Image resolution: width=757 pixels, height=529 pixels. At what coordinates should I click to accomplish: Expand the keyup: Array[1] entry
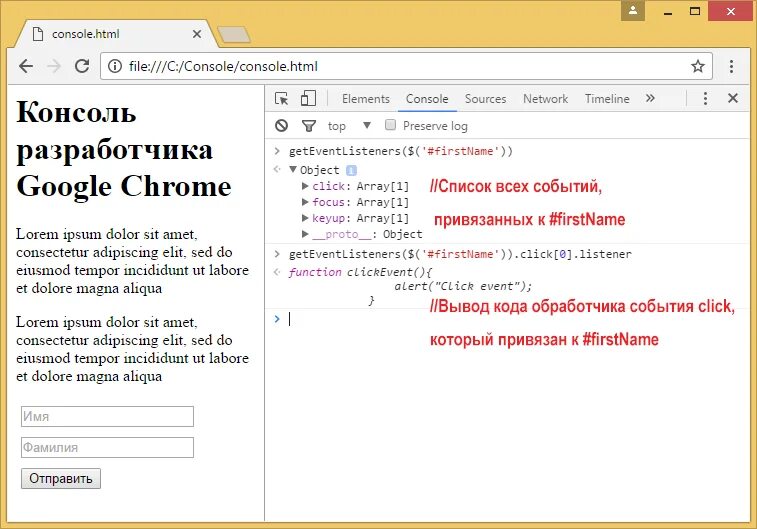(x=305, y=218)
